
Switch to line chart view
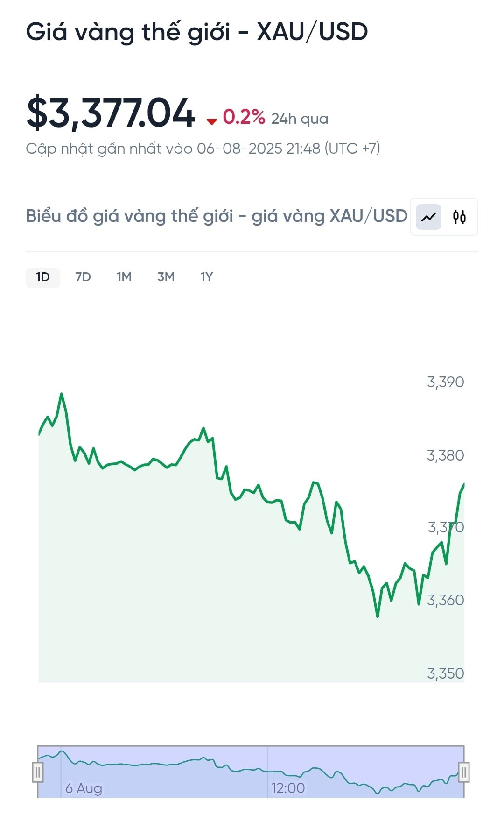coord(428,217)
